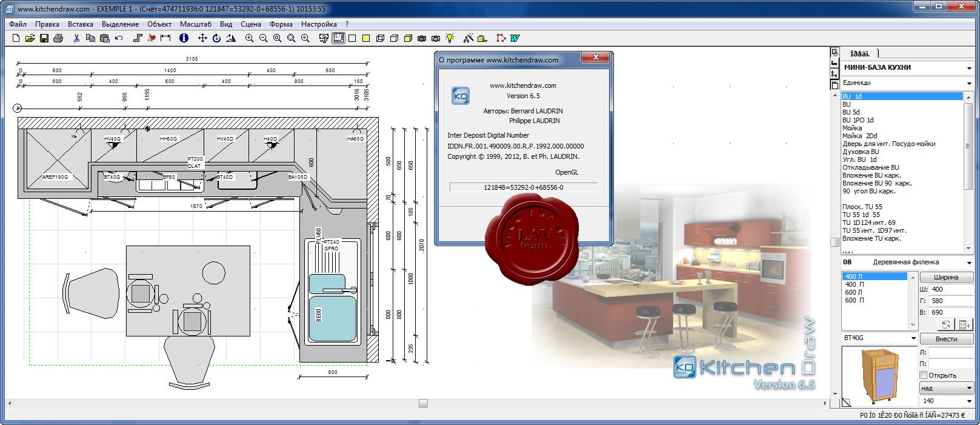This screenshot has width=980, height=425.
Task: Click the Zoom in magnifier icon
Action: click(x=249, y=38)
